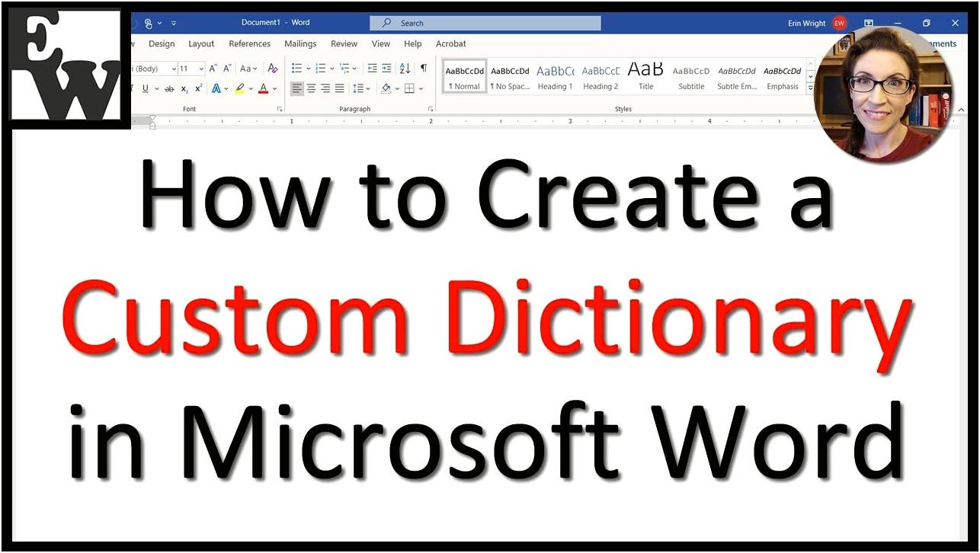Open the Numbering library dropdown arrow

click(332, 69)
